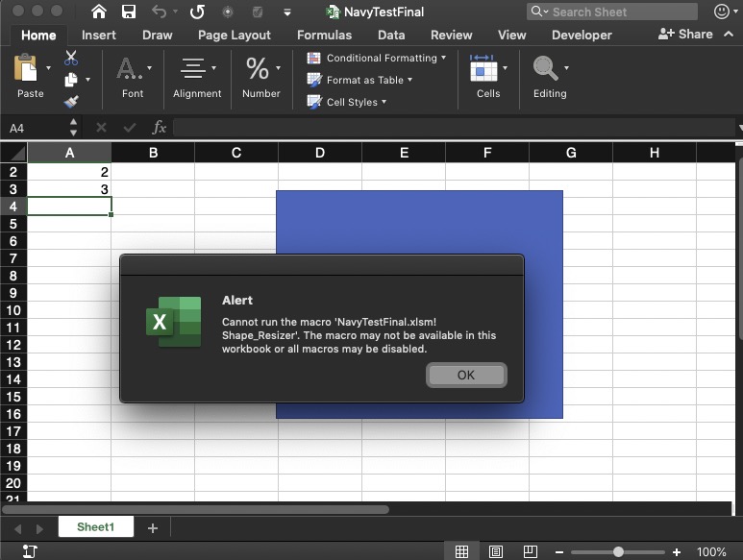Viewport: 743px width, 560px height.
Task: Expand the Conditional Formatting dropdown
Action: (381, 58)
